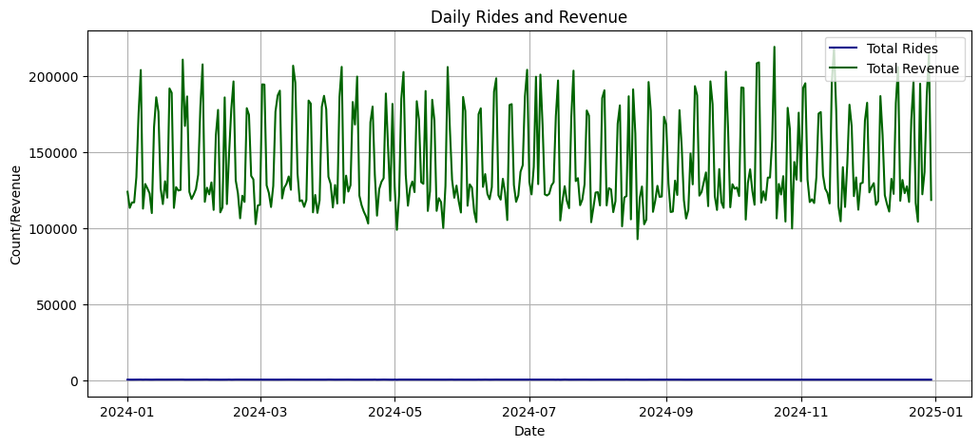Select the 2025-01 x-axis tick label
The width and height of the screenshot is (980, 447).
pyautogui.click(x=935, y=412)
